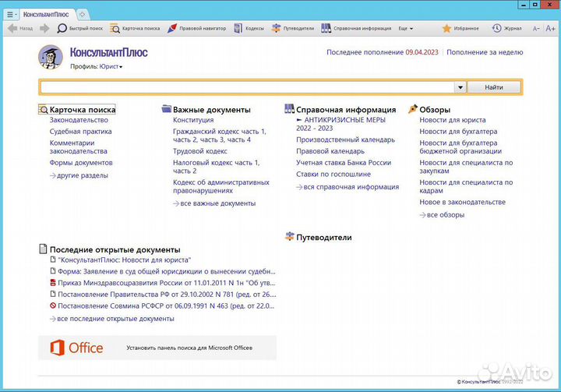Show все обзоры

coord(442,215)
